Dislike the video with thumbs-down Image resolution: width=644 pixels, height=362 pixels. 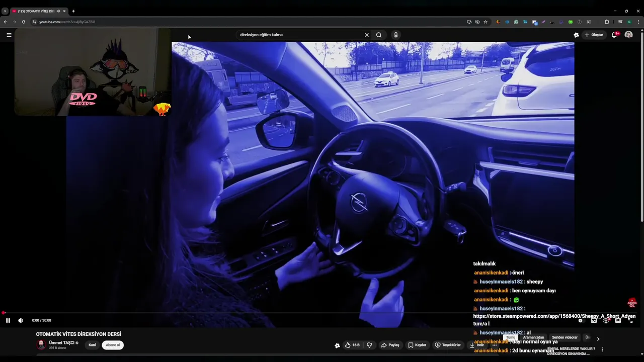[x=369, y=345]
